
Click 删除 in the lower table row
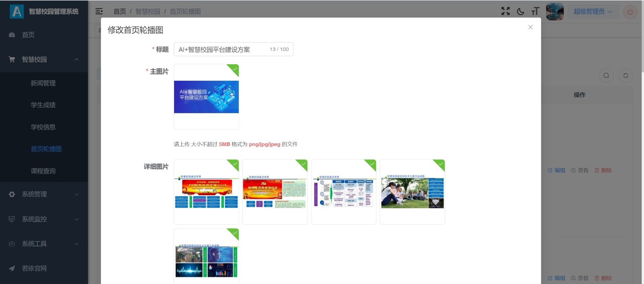pyautogui.click(x=603, y=278)
